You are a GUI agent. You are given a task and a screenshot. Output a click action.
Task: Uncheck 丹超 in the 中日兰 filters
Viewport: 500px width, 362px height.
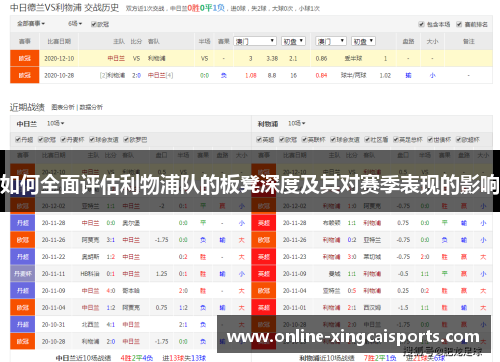tap(18, 139)
